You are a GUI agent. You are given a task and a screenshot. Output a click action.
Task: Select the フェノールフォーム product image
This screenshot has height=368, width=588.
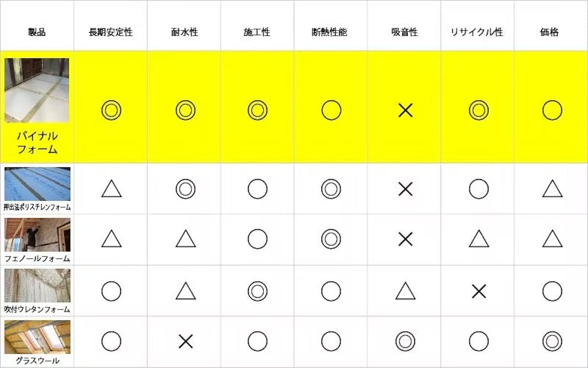[x=37, y=235]
